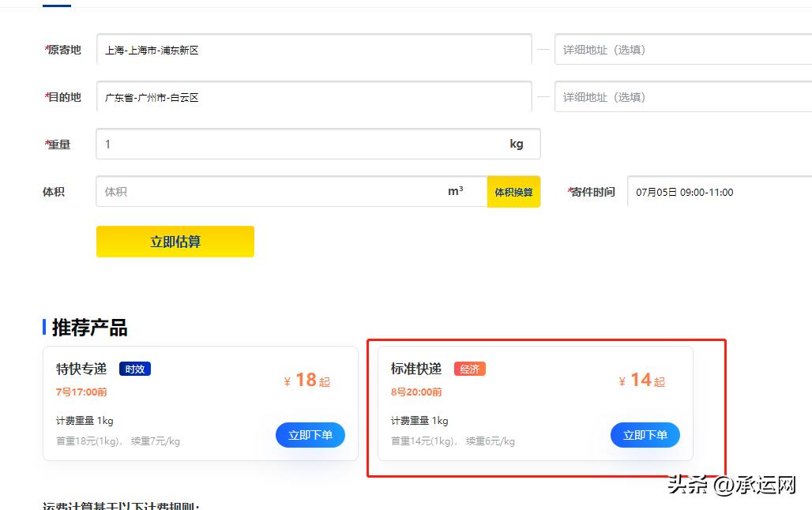Click the 体积 volume input field
Image resolution: width=812 pixels, height=510 pixels.
[x=284, y=191]
